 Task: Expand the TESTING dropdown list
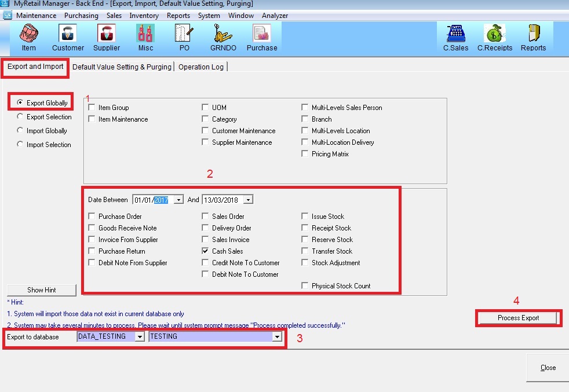click(x=277, y=336)
